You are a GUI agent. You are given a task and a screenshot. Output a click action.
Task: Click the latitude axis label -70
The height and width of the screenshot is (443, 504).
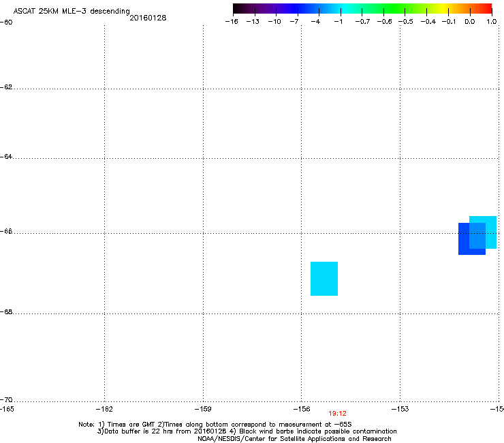(6, 399)
